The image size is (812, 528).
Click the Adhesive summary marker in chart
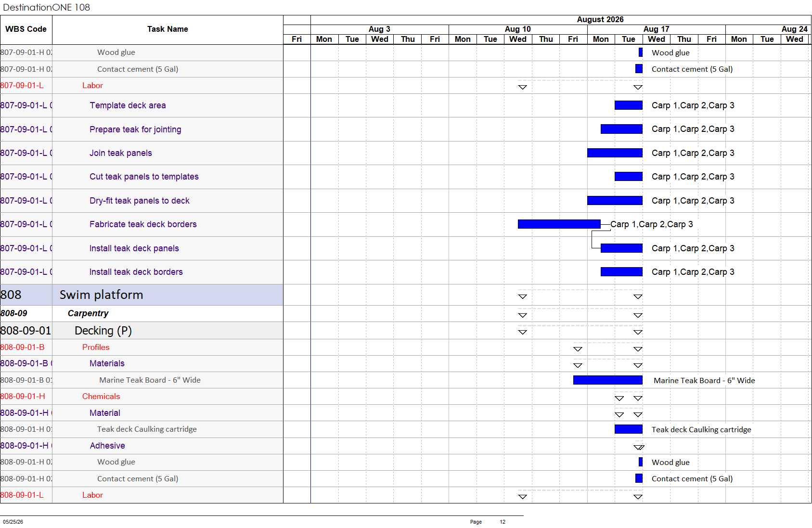[639, 447]
